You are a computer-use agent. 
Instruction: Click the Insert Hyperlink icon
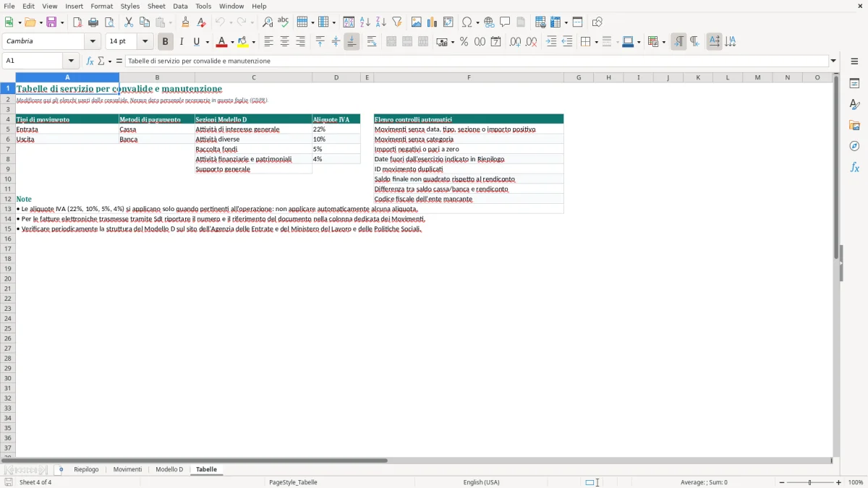[x=489, y=22]
